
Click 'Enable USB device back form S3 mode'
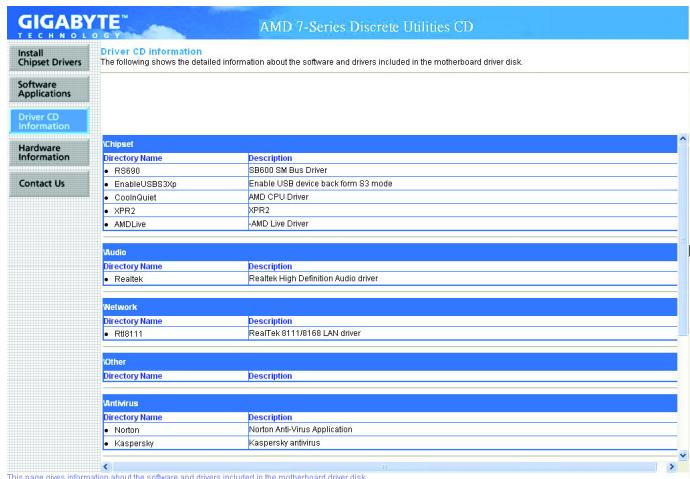coord(320,184)
